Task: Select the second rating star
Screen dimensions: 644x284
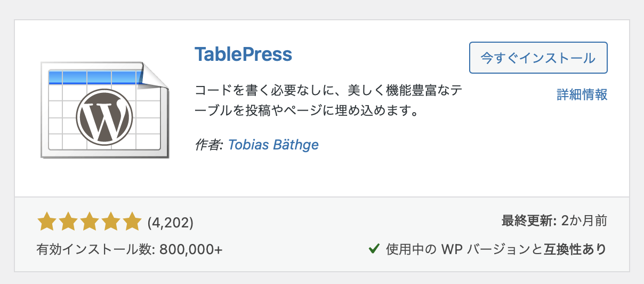Action: [x=68, y=222]
